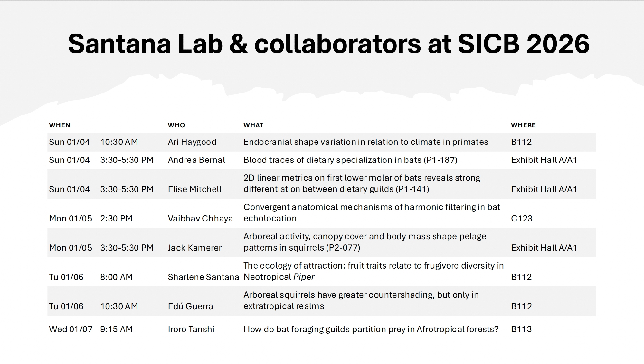This screenshot has width=644, height=364.
Task: Click the C123 room location
Action: 522,219
